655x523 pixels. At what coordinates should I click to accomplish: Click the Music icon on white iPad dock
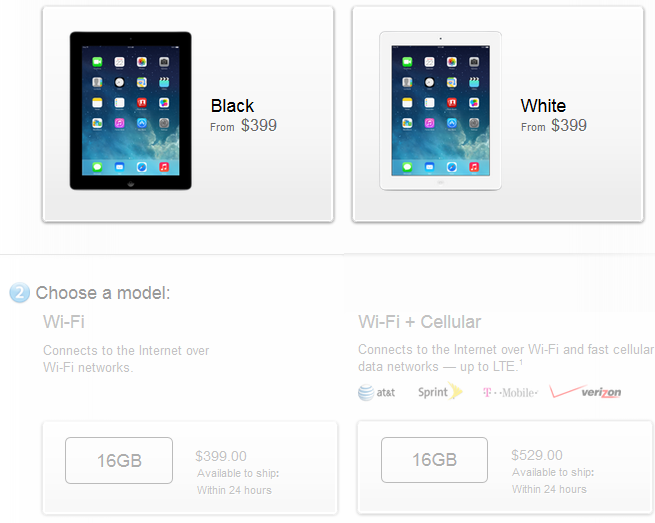point(474,167)
